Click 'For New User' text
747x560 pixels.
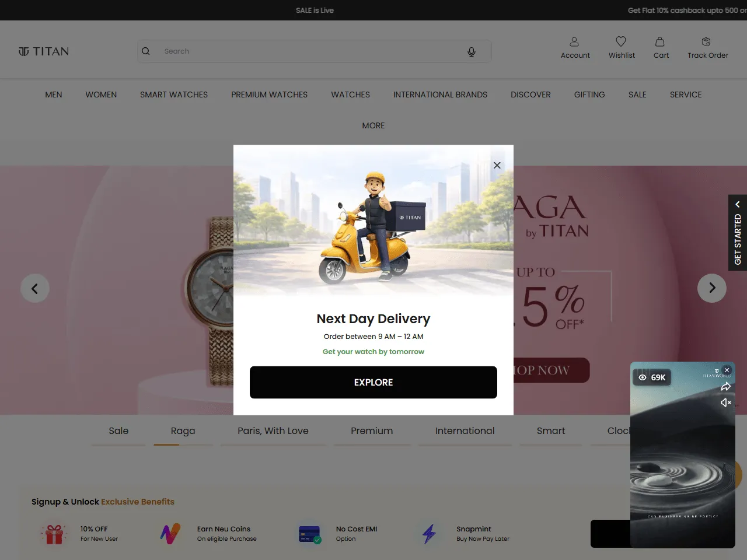point(99,539)
